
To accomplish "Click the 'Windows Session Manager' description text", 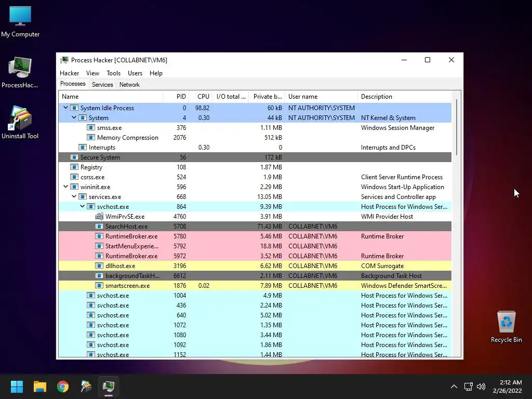I will click(397, 128).
